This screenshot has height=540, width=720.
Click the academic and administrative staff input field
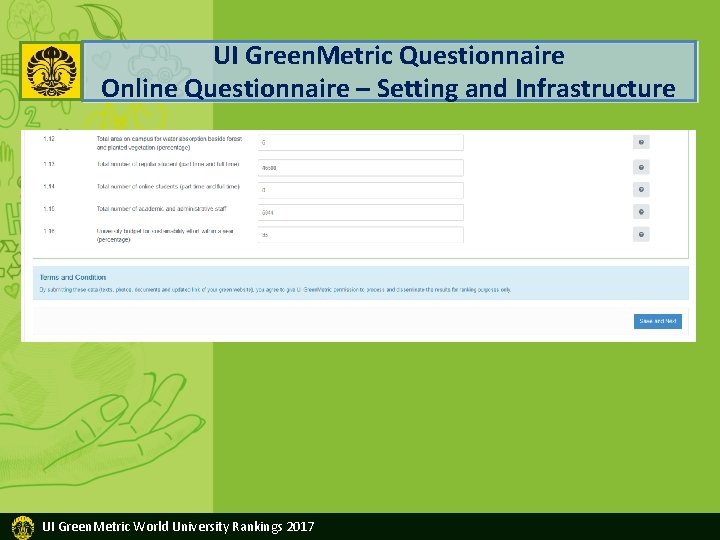click(x=360, y=212)
